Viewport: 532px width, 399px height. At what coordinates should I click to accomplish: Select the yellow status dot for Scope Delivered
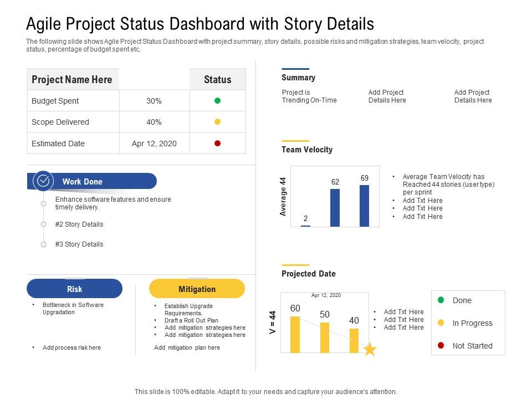tap(218, 122)
